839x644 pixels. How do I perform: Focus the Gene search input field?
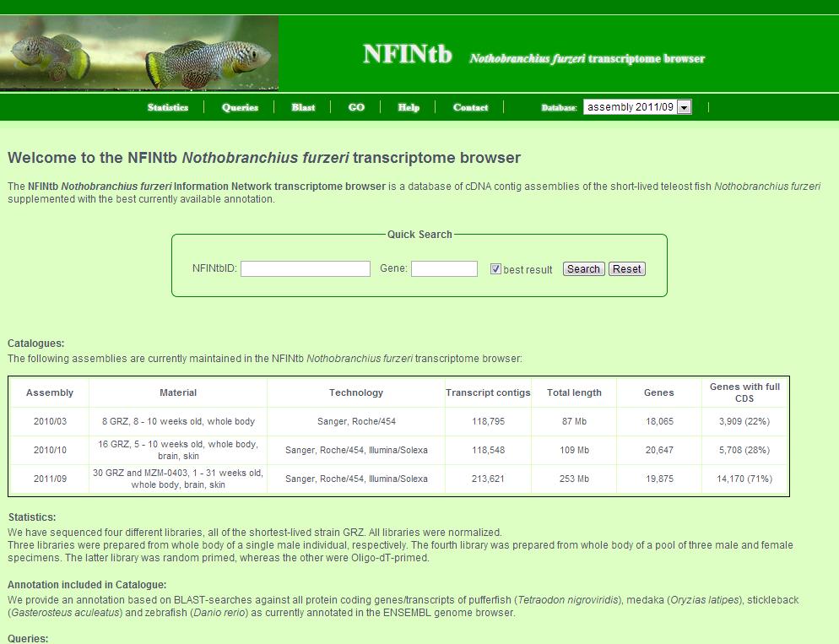pos(444,269)
